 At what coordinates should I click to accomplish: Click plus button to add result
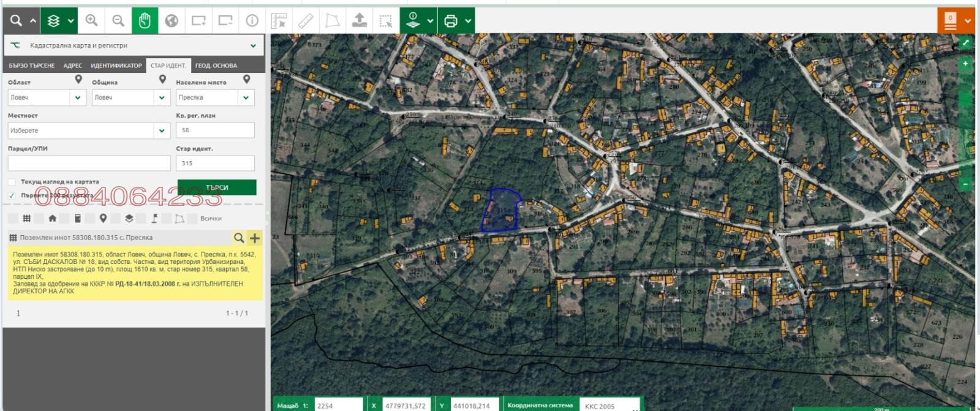[255, 238]
